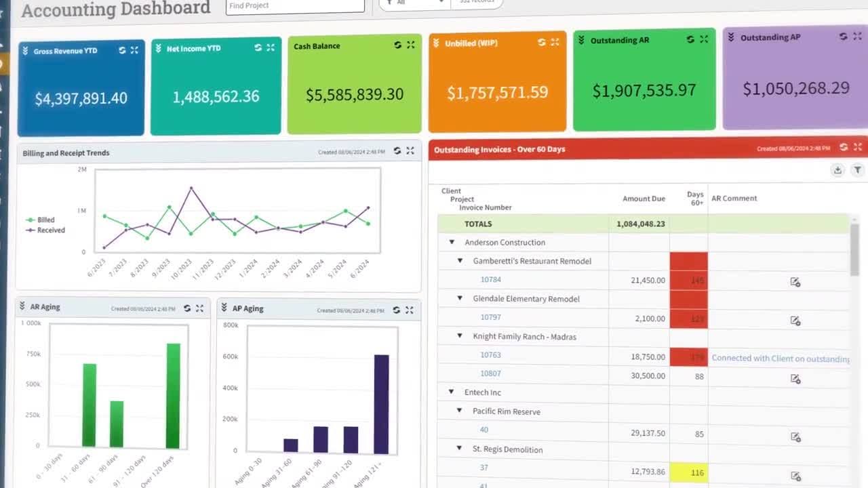Open invoice 10807 link
Screen dimensions: 868x488
click(491, 373)
